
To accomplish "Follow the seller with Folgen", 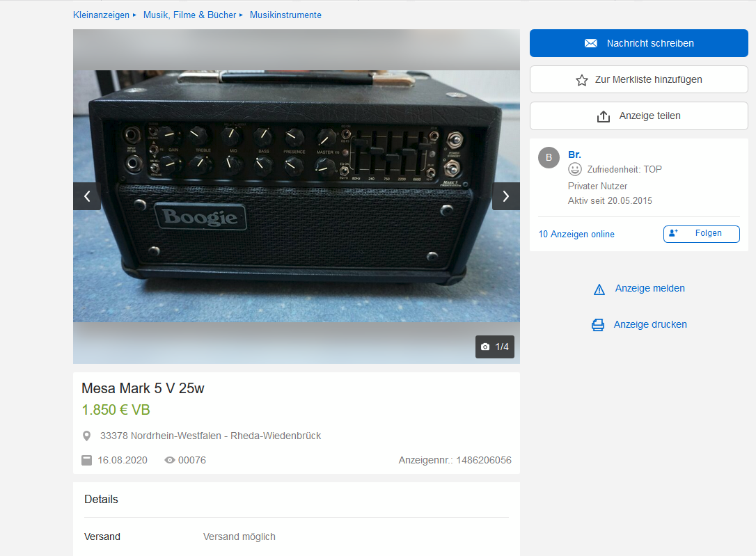I will click(x=702, y=234).
